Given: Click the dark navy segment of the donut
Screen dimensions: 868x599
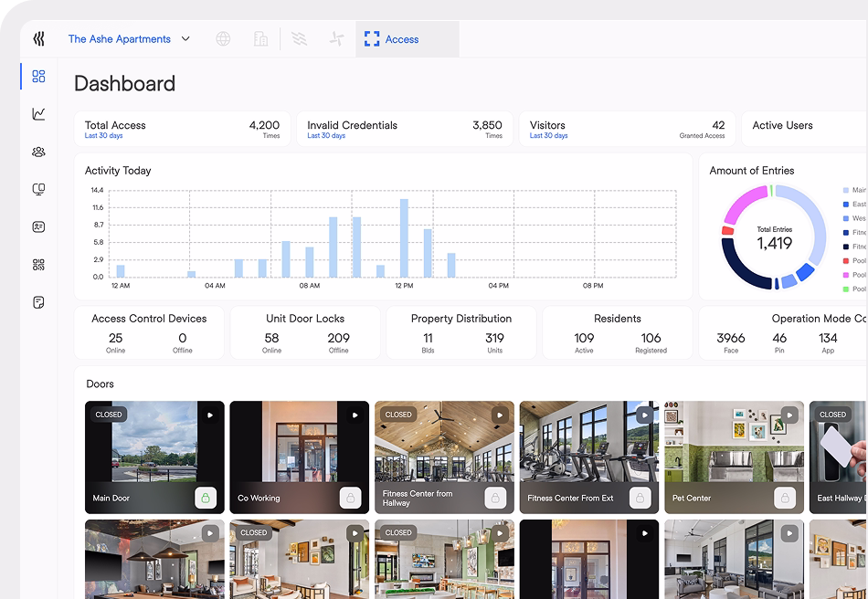Looking at the screenshot, I should [740, 268].
